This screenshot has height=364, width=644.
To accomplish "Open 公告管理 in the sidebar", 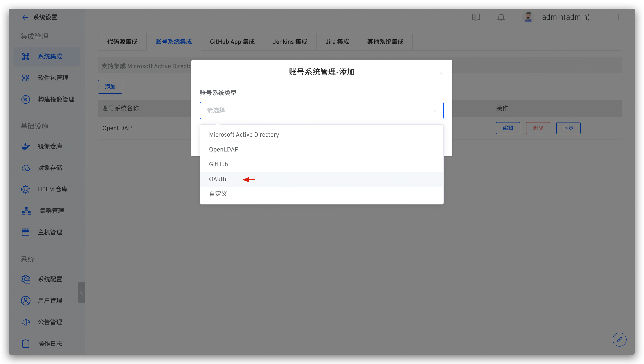I will click(x=50, y=322).
